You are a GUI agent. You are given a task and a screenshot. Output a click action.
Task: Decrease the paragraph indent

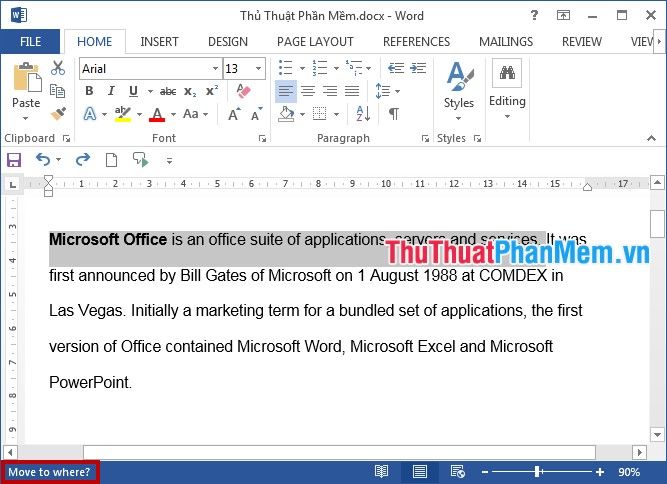tap(396, 68)
